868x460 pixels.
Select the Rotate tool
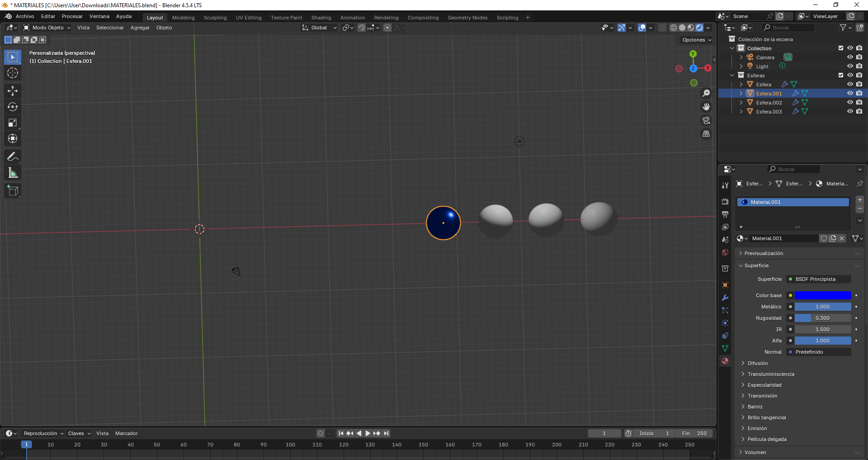click(13, 107)
